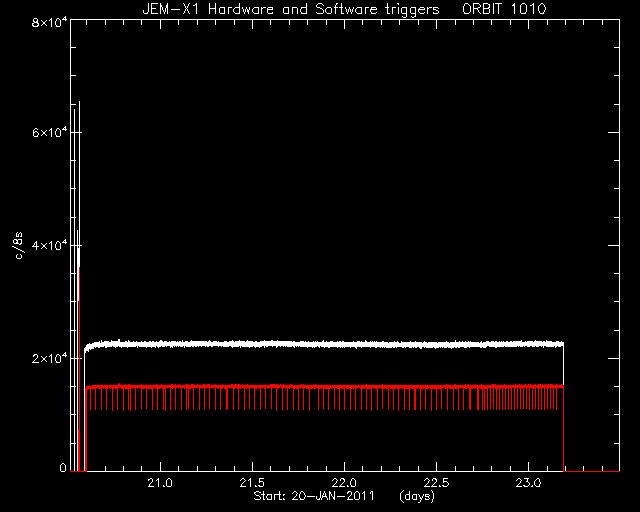Click the 22.5 x-axis tick label
The height and width of the screenshot is (512, 640).
[x=436, y=483]
